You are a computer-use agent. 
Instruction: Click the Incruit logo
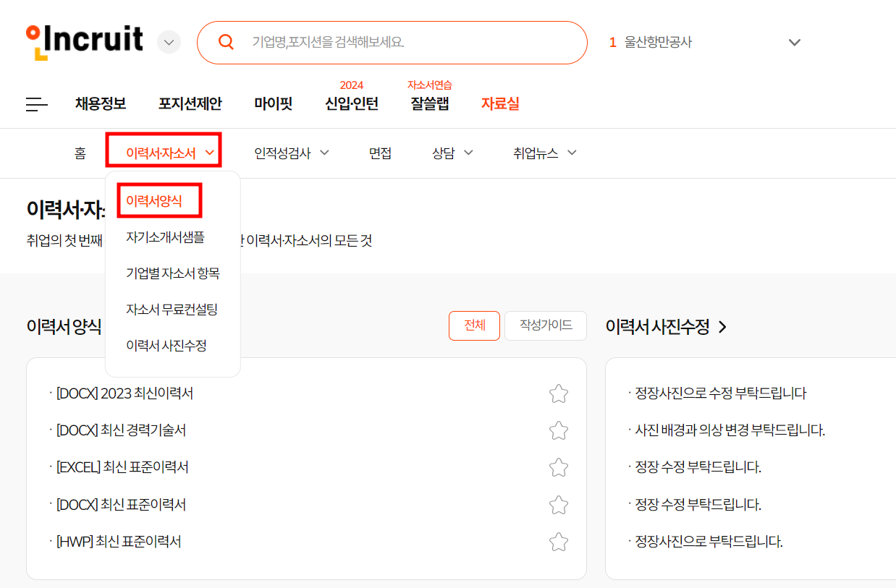pyautogui.click(x=85, y=41)
